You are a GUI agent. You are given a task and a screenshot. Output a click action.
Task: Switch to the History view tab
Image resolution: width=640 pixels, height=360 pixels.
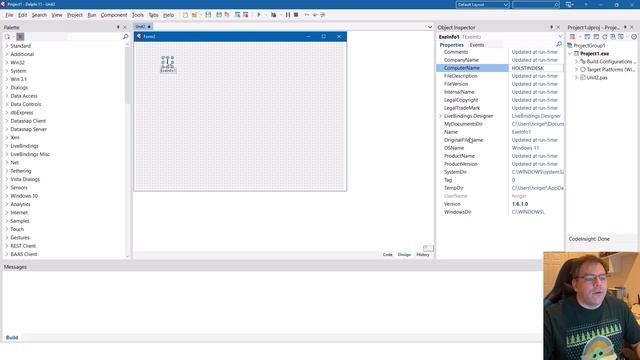tap(423, 255)
